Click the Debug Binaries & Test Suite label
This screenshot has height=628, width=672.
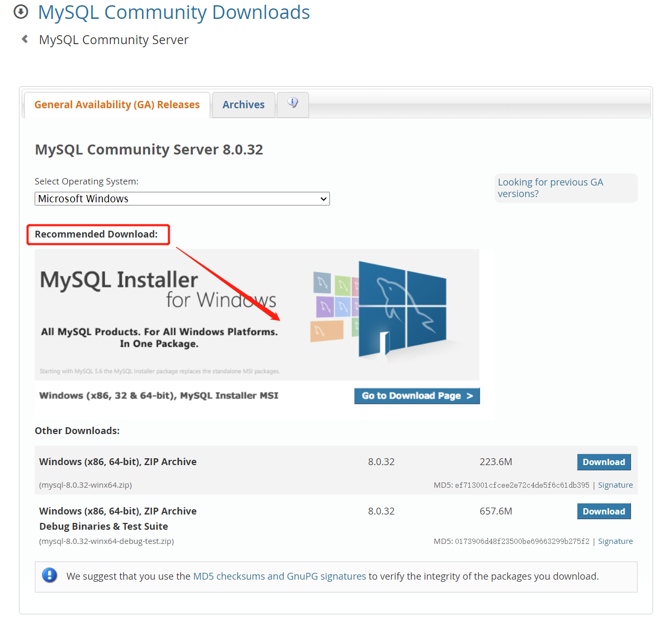[104, 526]
